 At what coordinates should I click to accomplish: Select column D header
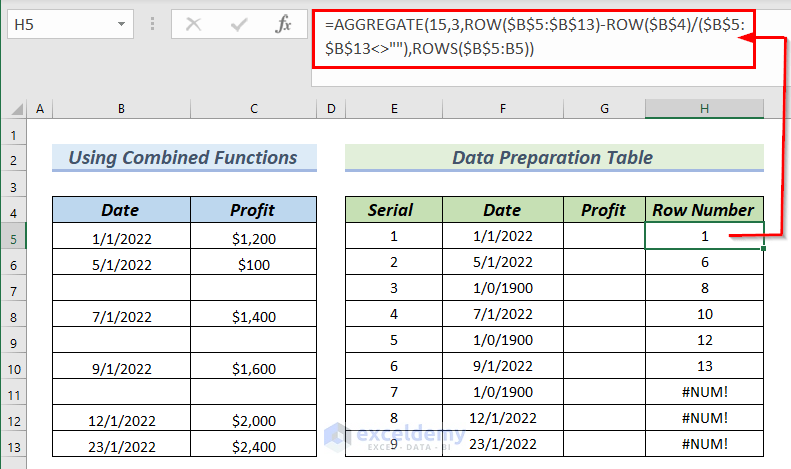[330, 108]
